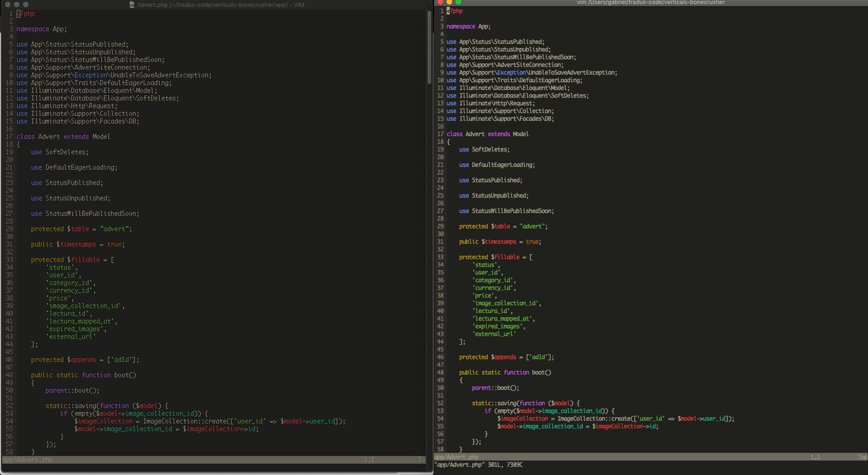Place cursor on 'class Advert extends Model' line

(63, 136)
